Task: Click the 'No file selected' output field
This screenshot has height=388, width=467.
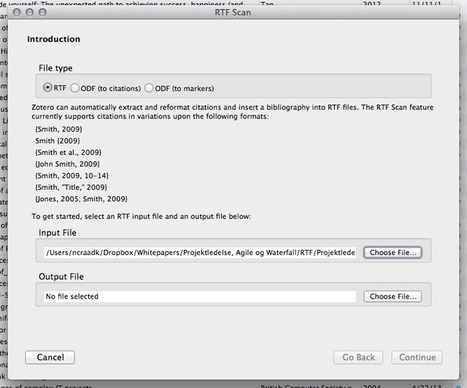Action: [200, 296]
